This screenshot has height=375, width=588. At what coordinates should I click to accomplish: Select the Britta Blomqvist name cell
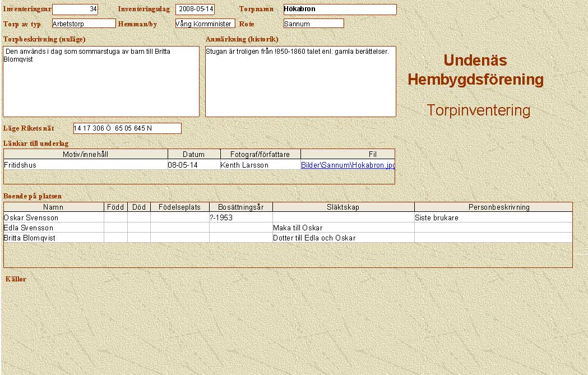53,238
